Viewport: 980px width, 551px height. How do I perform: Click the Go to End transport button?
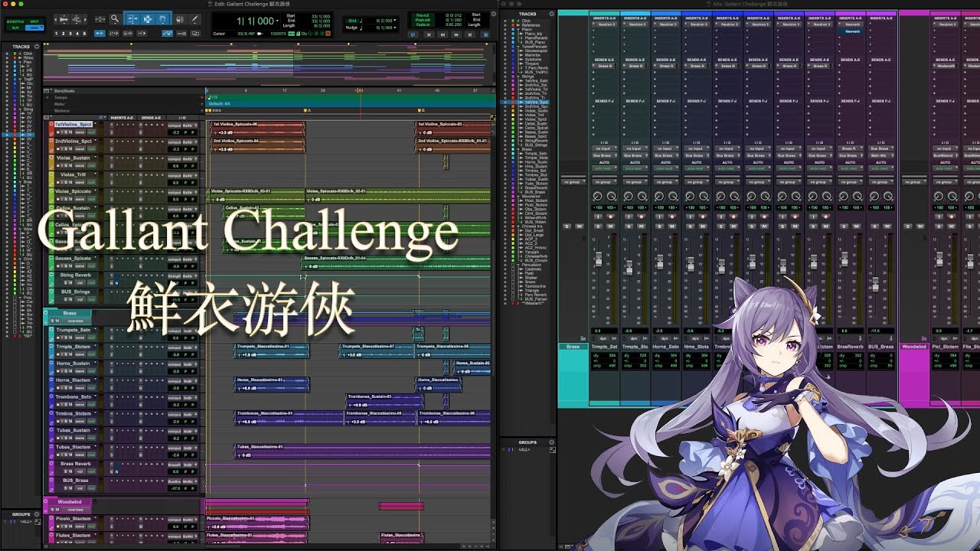coord(470,34)
